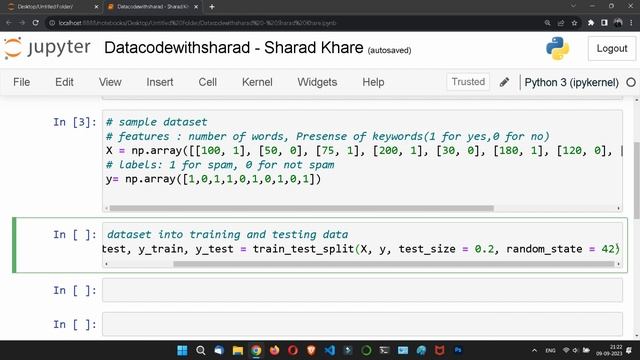Click horizontal scrollbar of the train_test_split cell
The width and height of the screenshot is (640, 360).
point(393,264)
